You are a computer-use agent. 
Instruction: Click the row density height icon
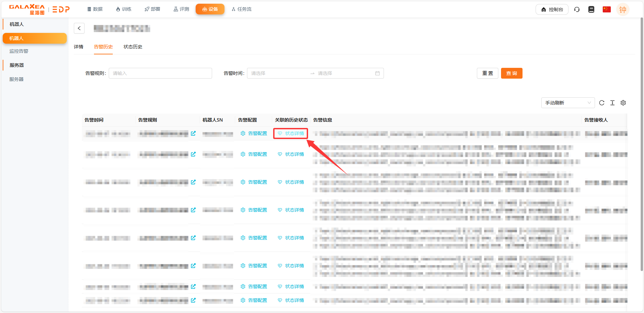point(612,103)
